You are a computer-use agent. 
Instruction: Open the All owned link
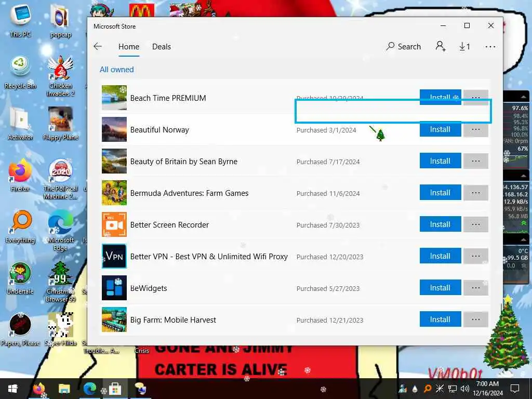click(x=117, y=70)
